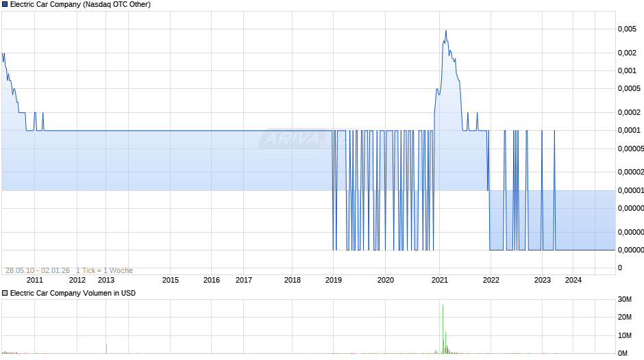Image resolution: width=644 pixels, height=360 pixels.
Task: Select the label 'Electric Car Company Volumen in USD'
Action: click(x=73, y=293)
